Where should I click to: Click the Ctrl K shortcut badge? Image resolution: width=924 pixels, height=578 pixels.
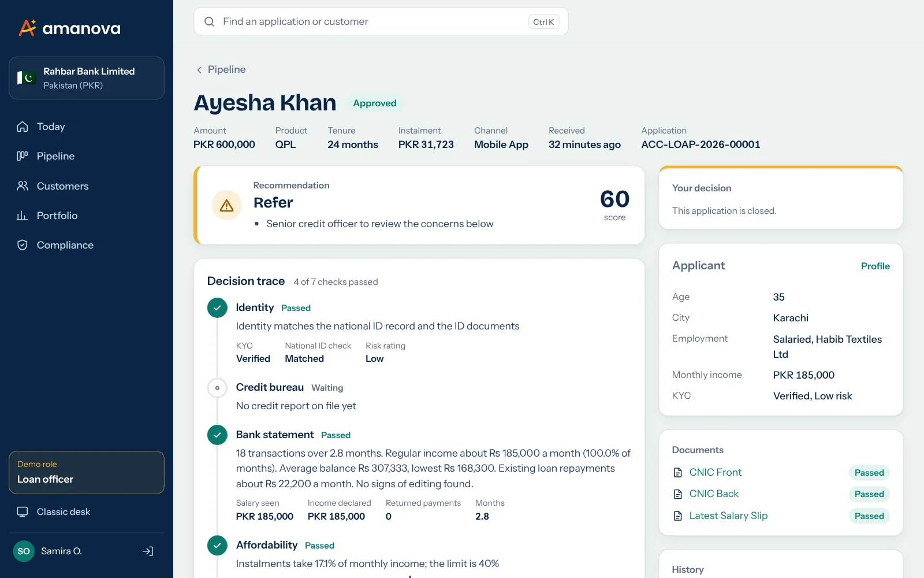tap(543, 22)
